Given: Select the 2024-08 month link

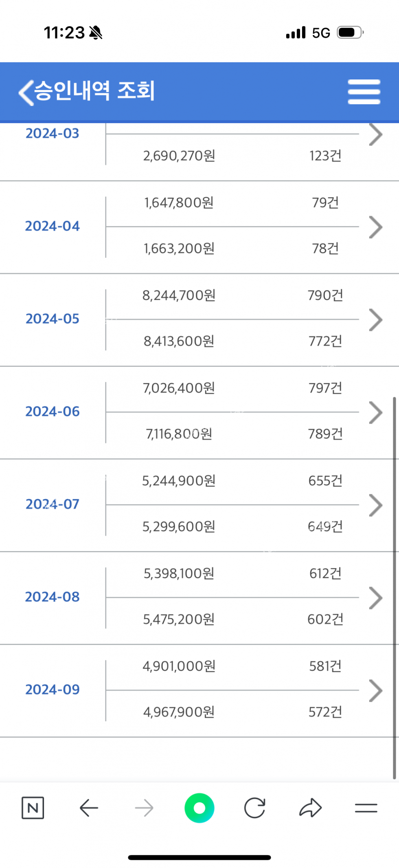Looking at the screenshot, I should [53, 597].
